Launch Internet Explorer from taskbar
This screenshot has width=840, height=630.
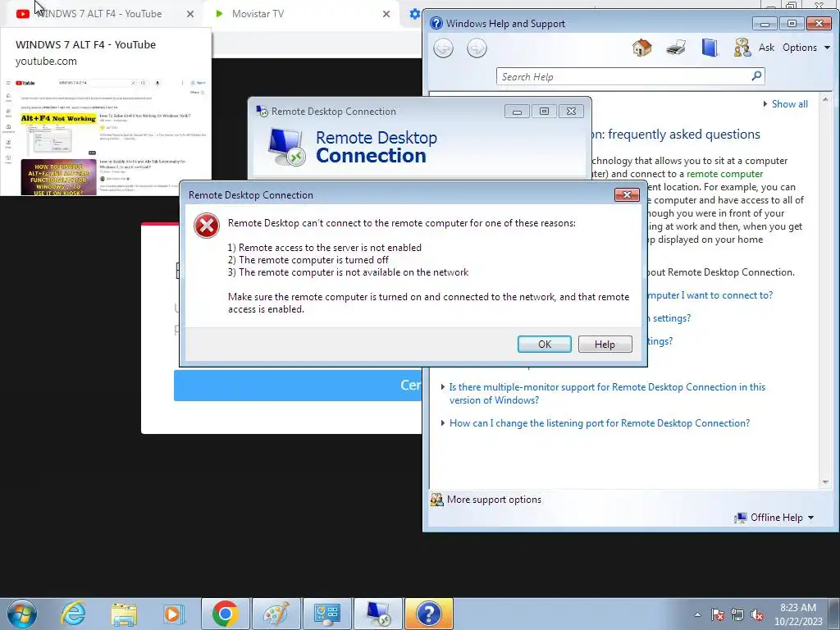73,614
